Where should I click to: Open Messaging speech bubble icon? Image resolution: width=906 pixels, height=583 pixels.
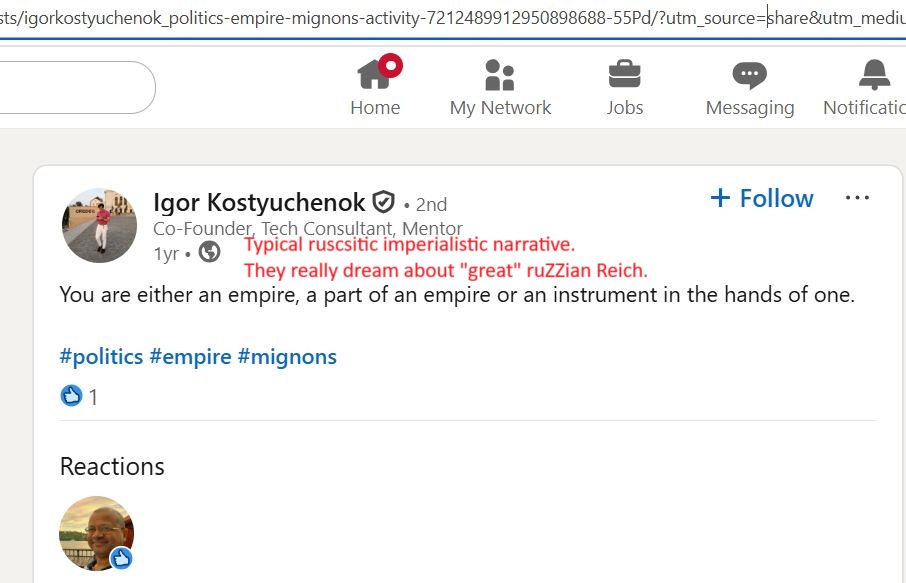pyautogui.click(x=749, y=74)
